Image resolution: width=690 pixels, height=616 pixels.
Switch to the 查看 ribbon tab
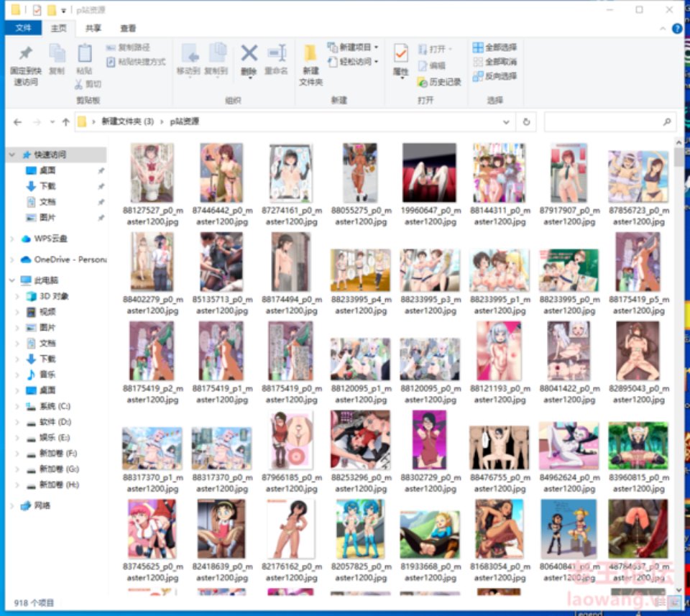(128, 28)
